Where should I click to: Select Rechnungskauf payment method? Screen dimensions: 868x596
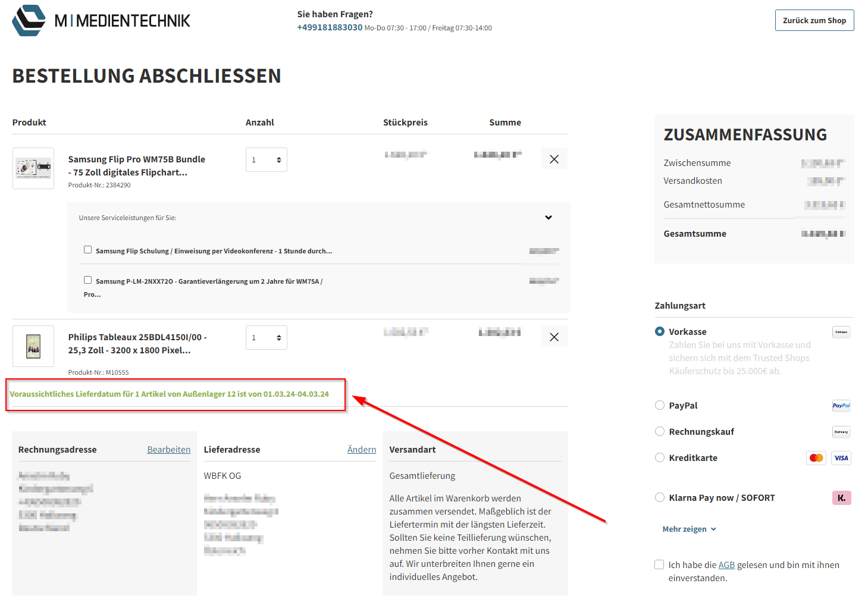tap(660, 431)
